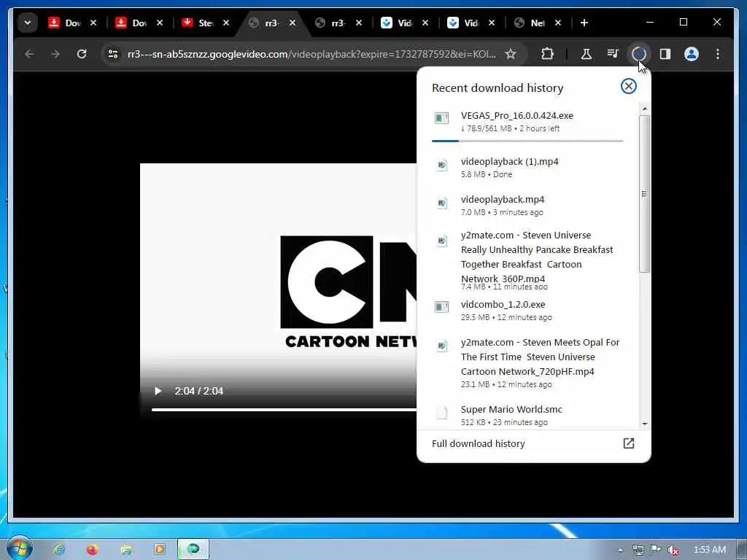Click the VEGAS Pro exe file icon
The height and width of the screenshot is (560, 747).
pos(441,117)
